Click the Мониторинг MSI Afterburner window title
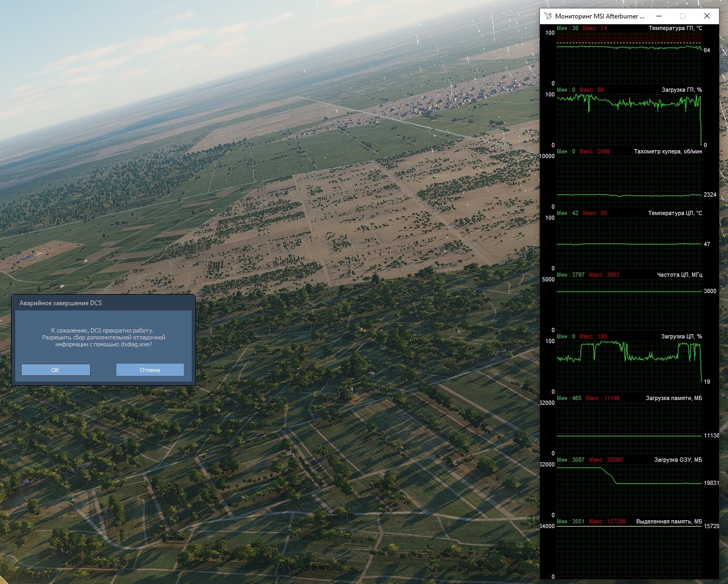The image size is (728, 584). click(599, 16)
